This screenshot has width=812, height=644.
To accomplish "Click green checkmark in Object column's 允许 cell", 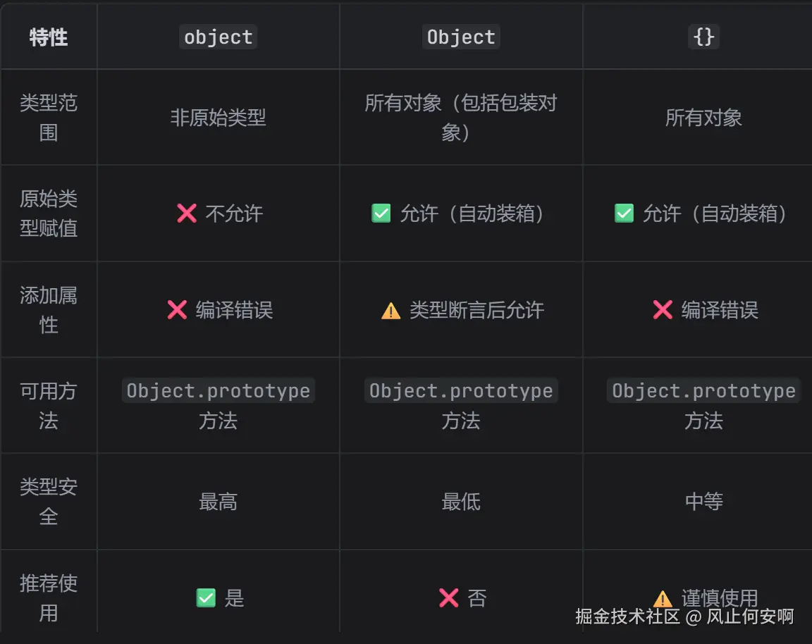I will (x=381, y=213).
